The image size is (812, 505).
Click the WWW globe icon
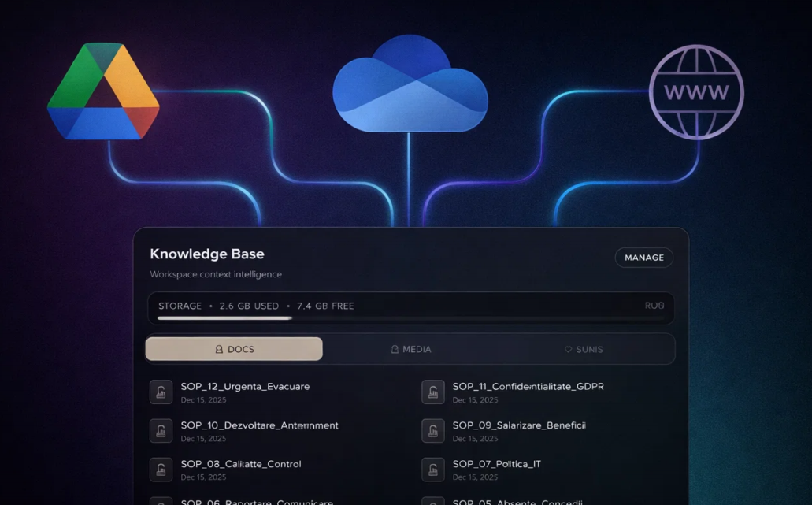click(x=696, y=92)
